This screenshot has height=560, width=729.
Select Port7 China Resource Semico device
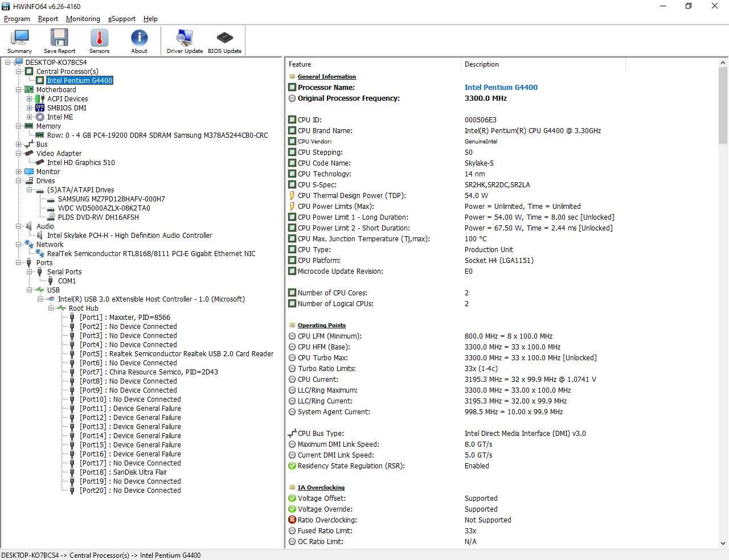click(x=149, y=372)
